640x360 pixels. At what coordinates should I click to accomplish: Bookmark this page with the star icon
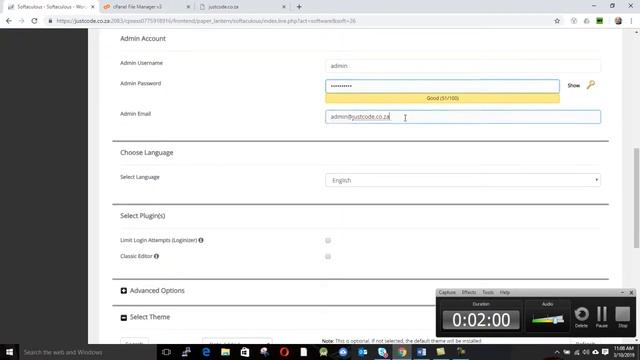tap(557, 21)
